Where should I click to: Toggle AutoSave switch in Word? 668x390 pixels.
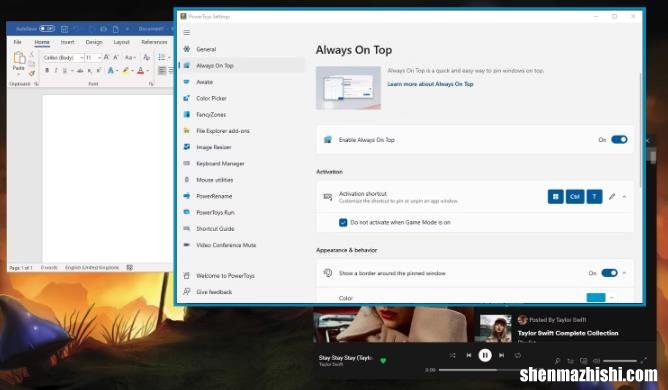click(47, 29)
